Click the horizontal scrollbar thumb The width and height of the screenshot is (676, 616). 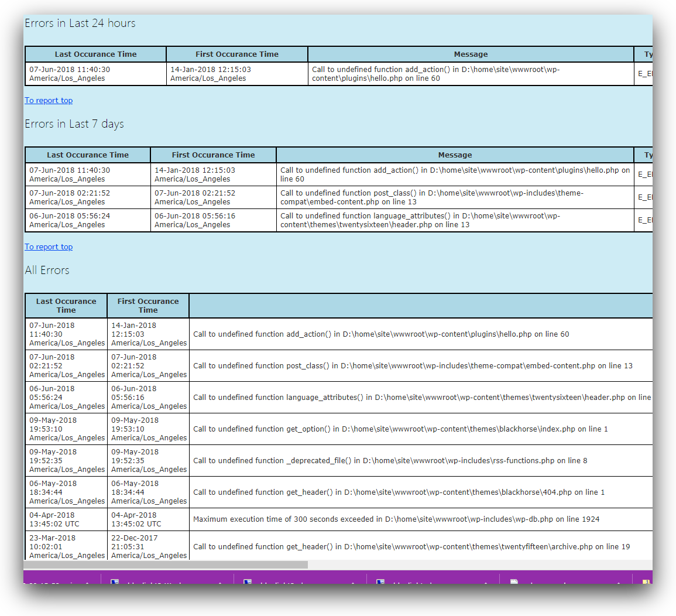tap(166, 565)
